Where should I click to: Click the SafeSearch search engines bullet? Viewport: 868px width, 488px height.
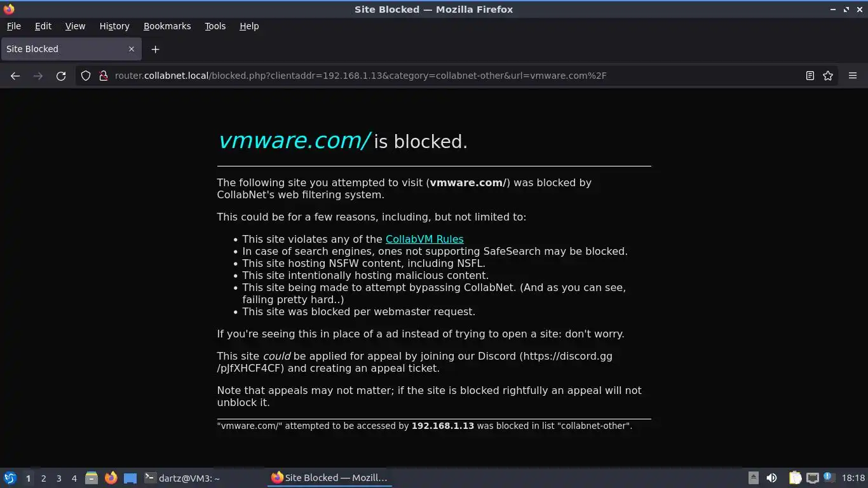point(435,251)
